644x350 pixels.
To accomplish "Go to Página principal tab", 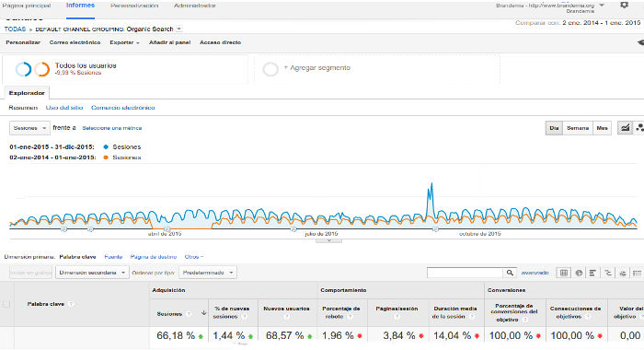I will click(27, 6).
